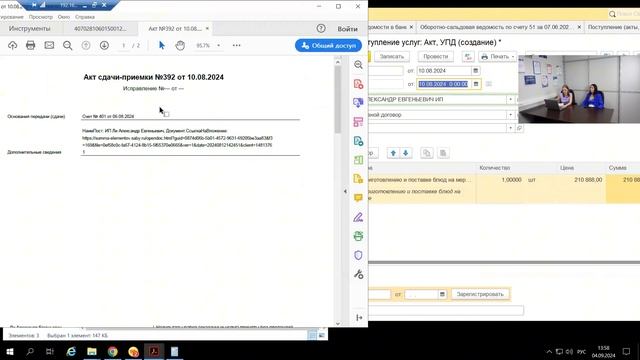This screenshot has width=640, height=360.
Task: Open the help question mark icon
Action: pos(321,29)
